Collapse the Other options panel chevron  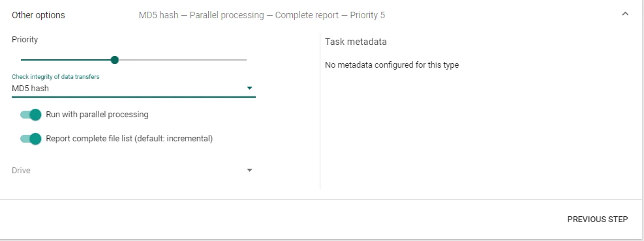625,14
